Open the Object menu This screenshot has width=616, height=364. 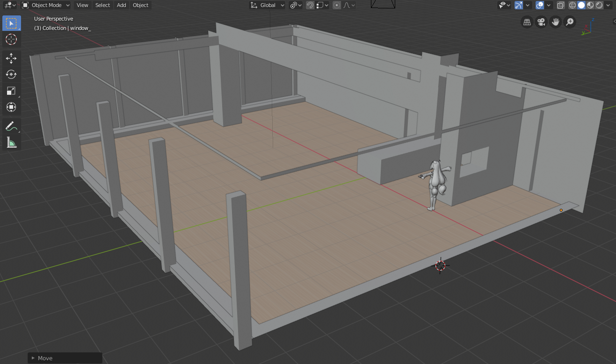(x=140, y=5)
